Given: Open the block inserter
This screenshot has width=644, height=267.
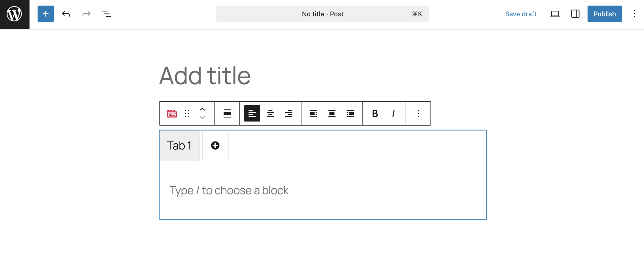Looking at the screenshot, I should tap(46, 14).
